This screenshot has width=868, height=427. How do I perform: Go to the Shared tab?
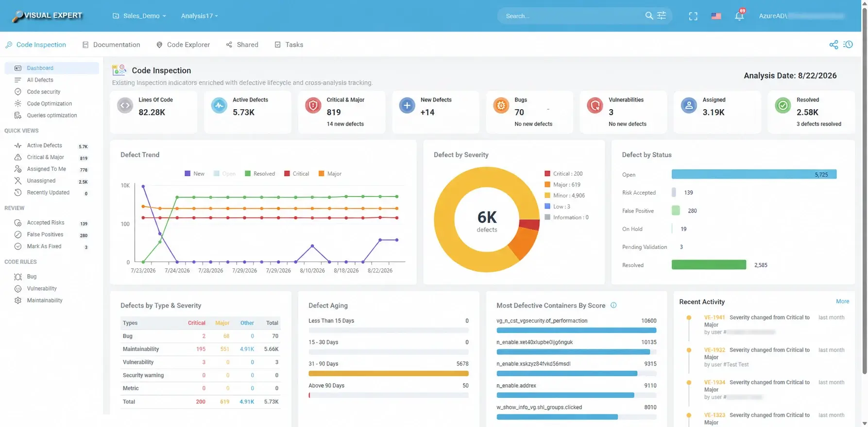click(242, 45)
